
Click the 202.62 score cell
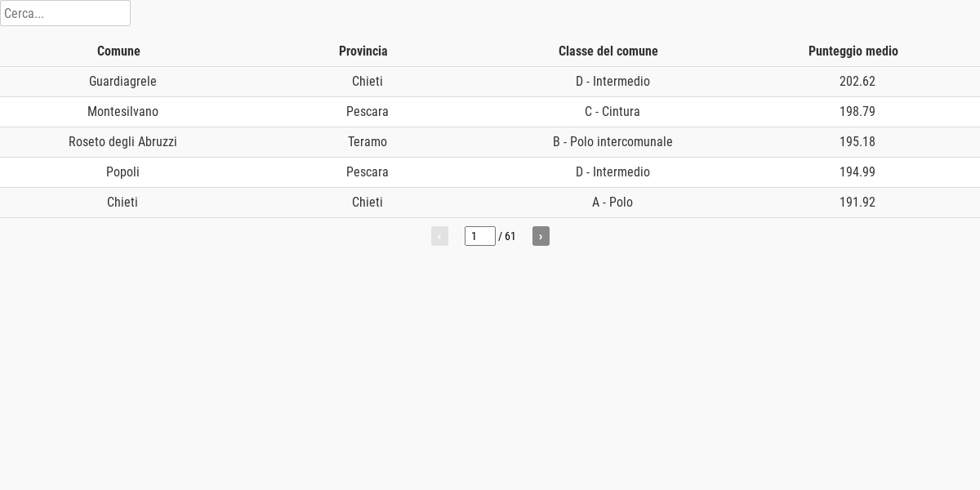(x=857, y=82)
